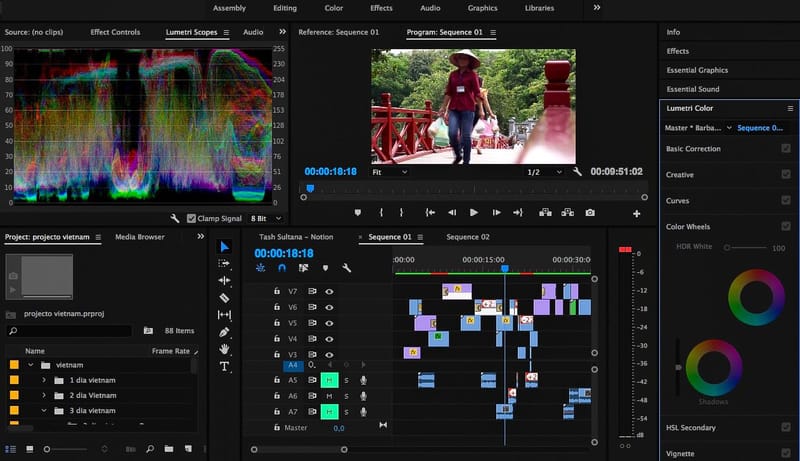
Task: Go to Out point in Program monitor
Action: click(518, 213)
